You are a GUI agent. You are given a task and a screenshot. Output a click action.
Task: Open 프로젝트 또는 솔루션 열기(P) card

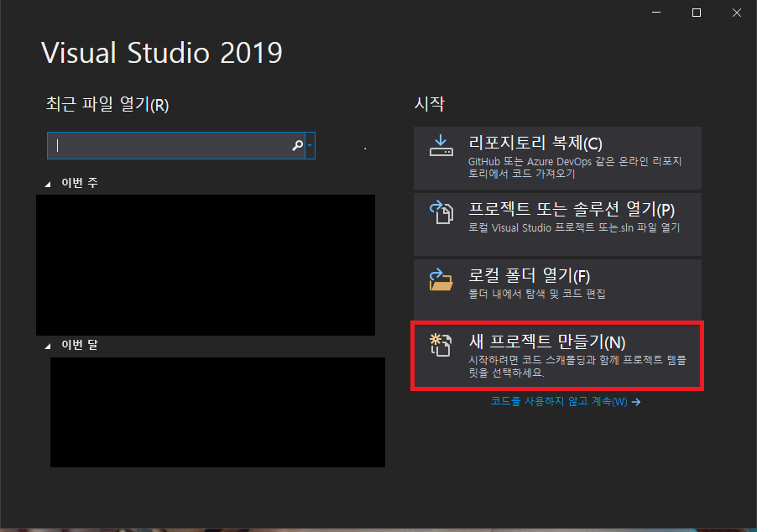coord(557,224)
